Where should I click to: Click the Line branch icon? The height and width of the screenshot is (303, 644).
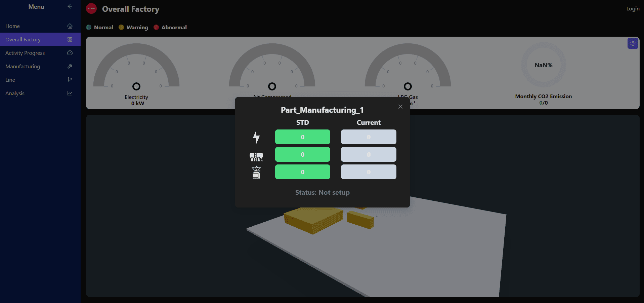[70, 80]
